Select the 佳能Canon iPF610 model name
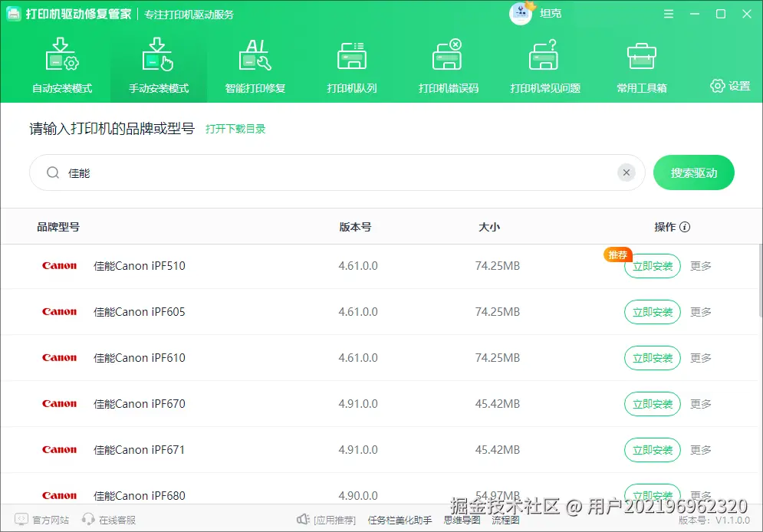The image size is (763, 532). (139, 358)
